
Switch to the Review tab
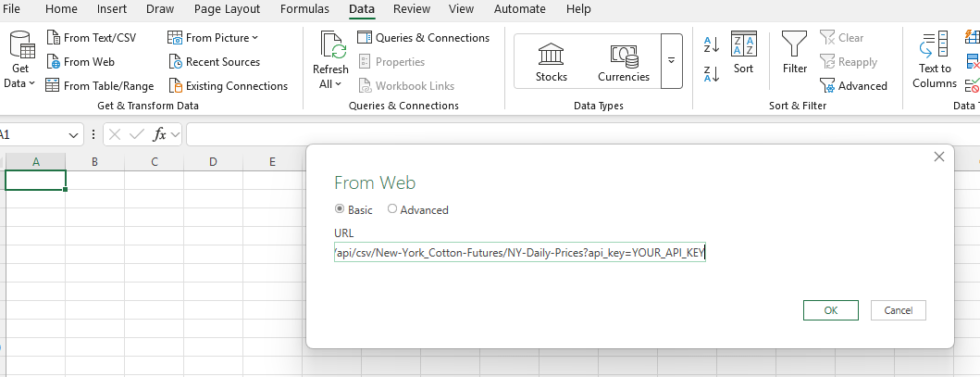click(411, 8)
